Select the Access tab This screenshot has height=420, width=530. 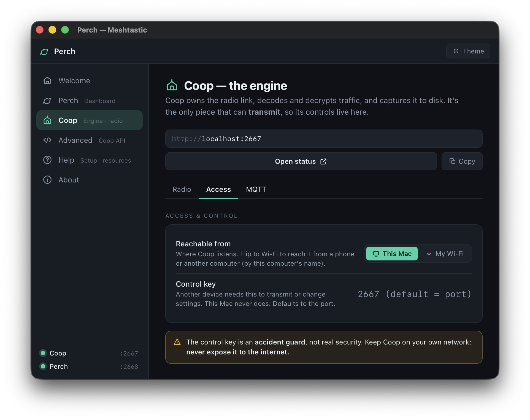coord(218,189)
